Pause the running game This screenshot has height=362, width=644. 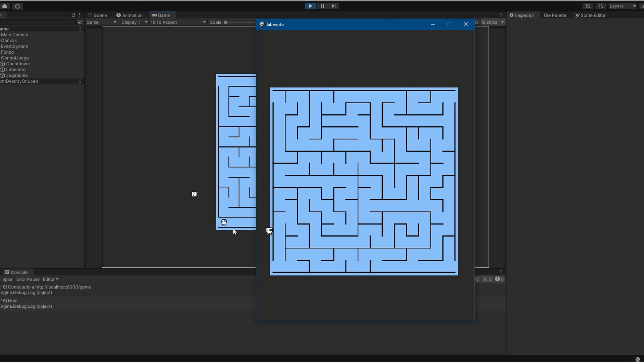click(x=322, y=6)
